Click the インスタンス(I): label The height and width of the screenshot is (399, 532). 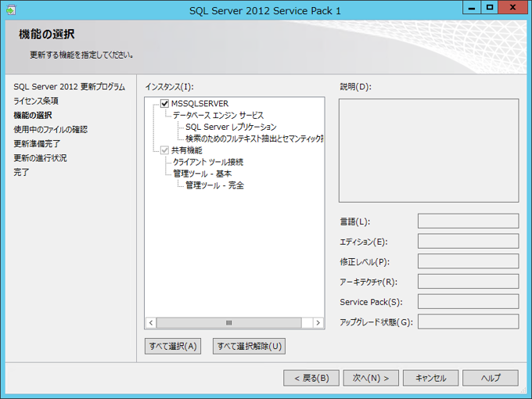coord(169,87)
